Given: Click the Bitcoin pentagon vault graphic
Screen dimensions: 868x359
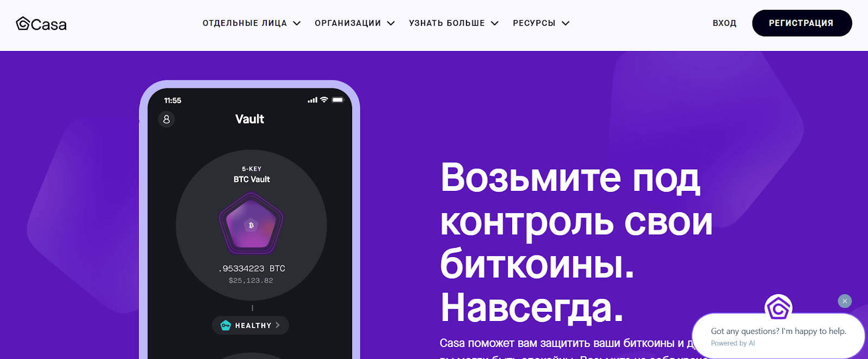Looking at the screenshot, I should 251,223.
